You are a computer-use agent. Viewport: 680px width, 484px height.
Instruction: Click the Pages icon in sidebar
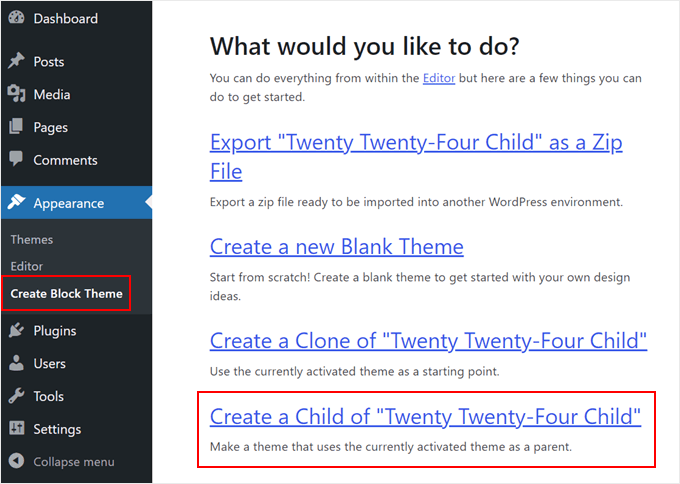pyautogui.click(x=16, y=128)
